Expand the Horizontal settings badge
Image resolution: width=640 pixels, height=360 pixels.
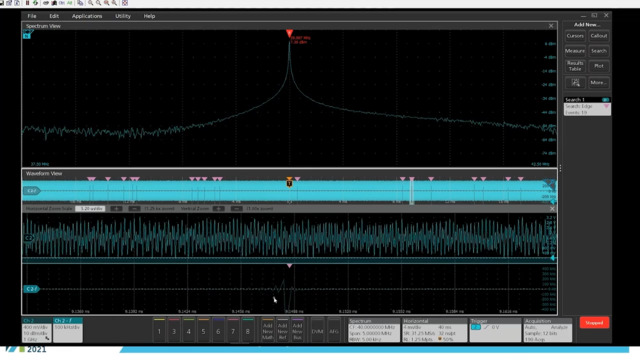434,330
